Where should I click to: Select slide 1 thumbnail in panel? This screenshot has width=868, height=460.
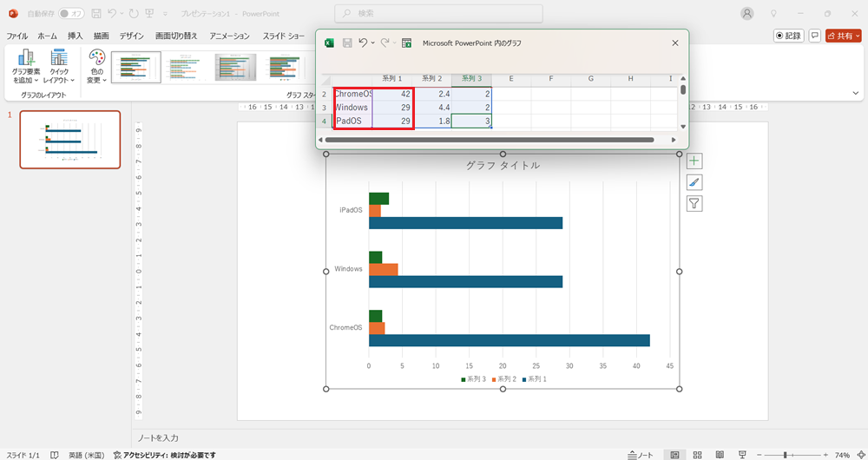(x=69, y=140)
